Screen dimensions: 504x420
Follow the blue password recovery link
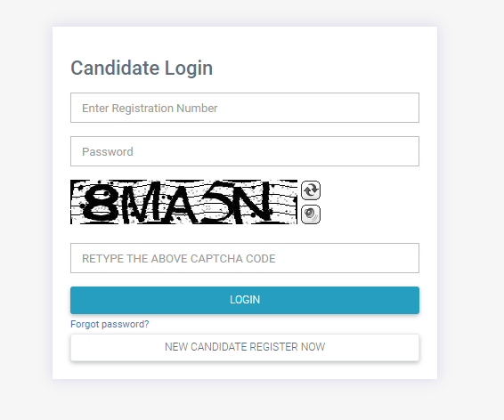[x=110, y=324]
